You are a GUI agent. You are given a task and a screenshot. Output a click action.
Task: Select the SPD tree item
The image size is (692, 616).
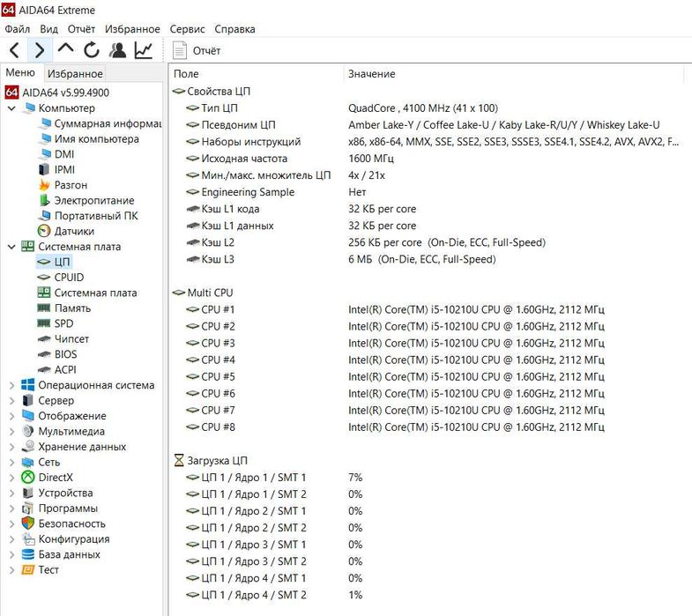[x=56, y=323]
